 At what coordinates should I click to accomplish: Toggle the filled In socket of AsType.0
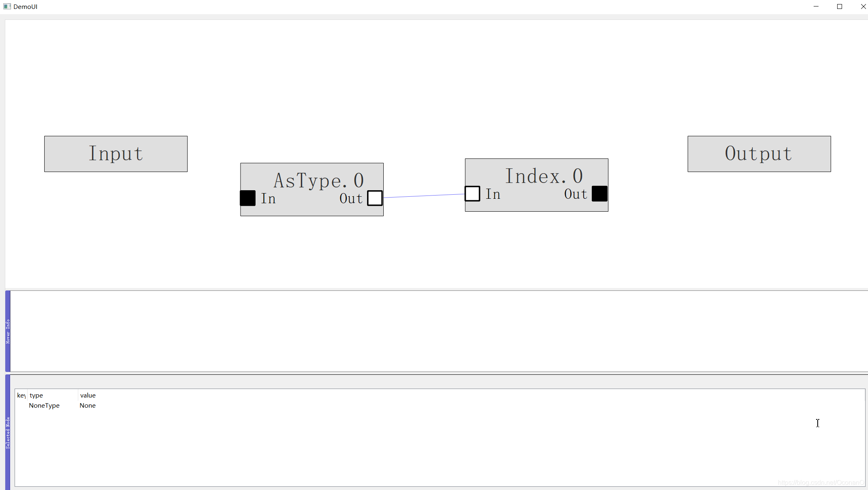pyautogui.click(x=248, y=198)
